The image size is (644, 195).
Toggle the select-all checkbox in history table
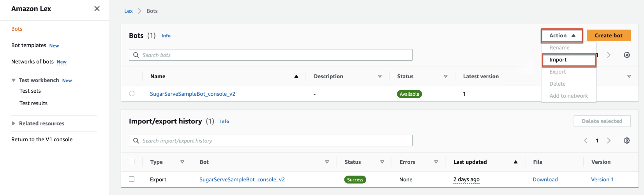click(132, 162)
